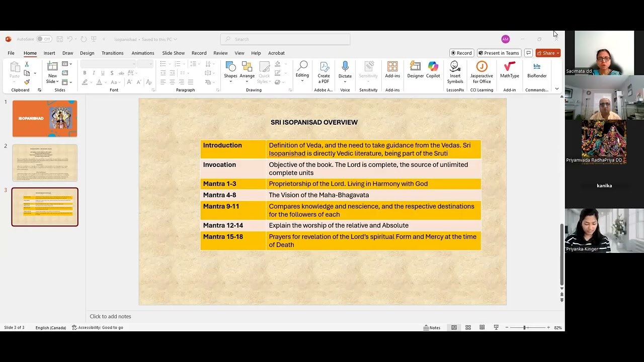The width and height of the screenshot is (644, 362).
Task: Toggle Underline formatting
Action: click(103, 73)
